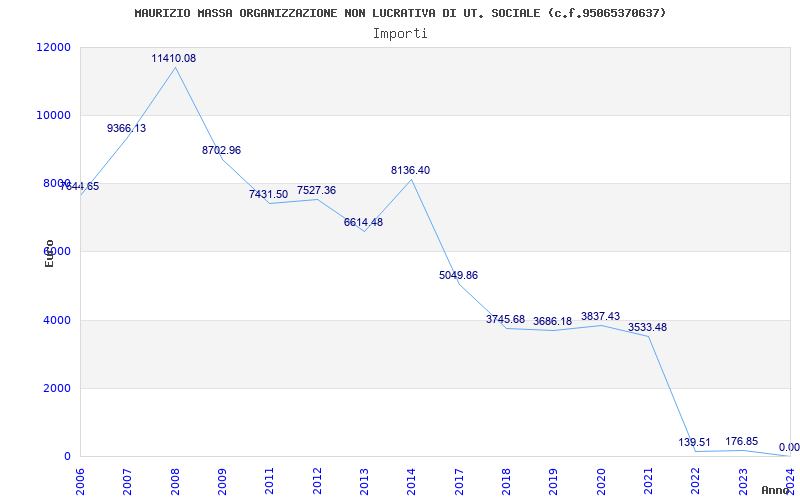Click the 8136.40 value label

coord(411,171)
